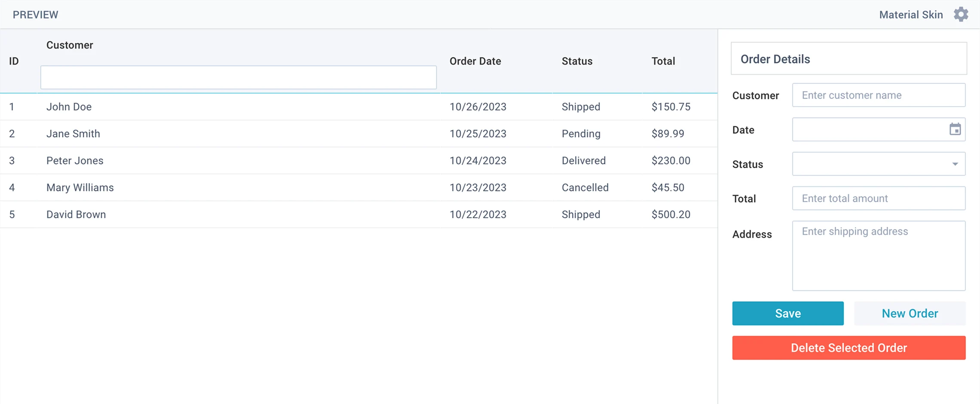Click the Enter customer name field

click(879, 95)
